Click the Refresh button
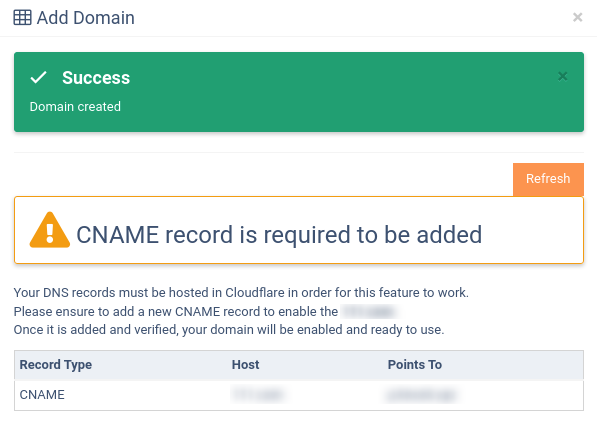This screenshot has width=597, height=442. (548, 179)
